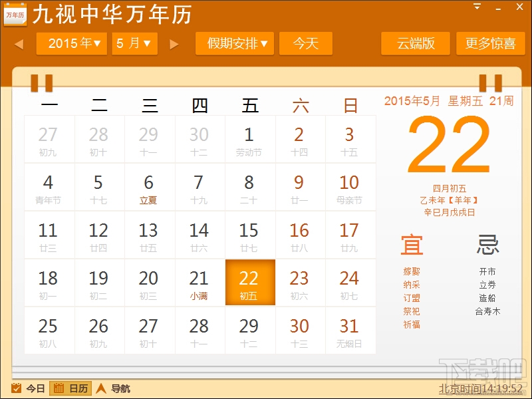Switch to the 日历 tab
532x399 pixels.
click(x=70, y=388)
